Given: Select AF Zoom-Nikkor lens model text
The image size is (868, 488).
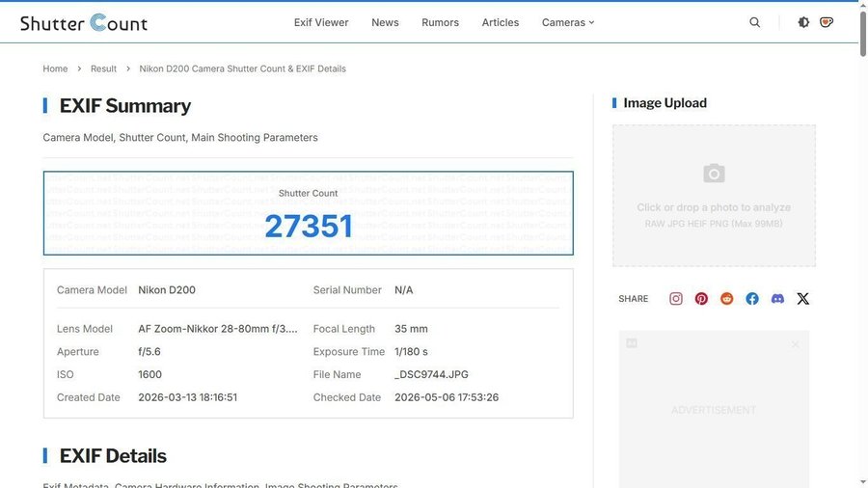Looking at the screenshot, I should [218, 329].
